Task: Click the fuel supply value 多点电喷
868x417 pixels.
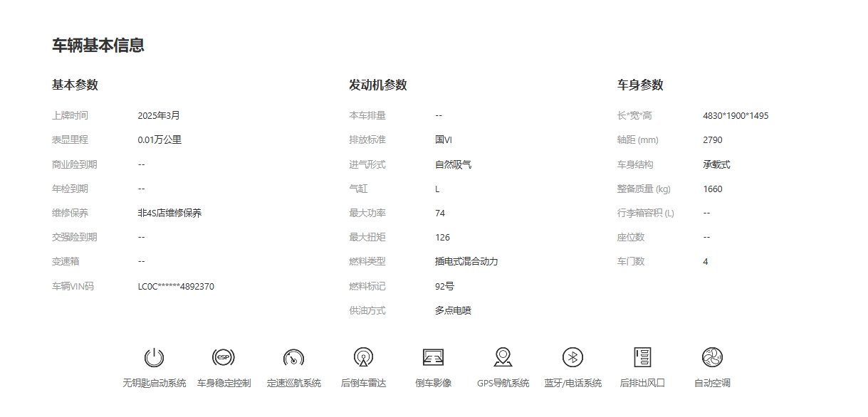Action: [x=453, y=310]
